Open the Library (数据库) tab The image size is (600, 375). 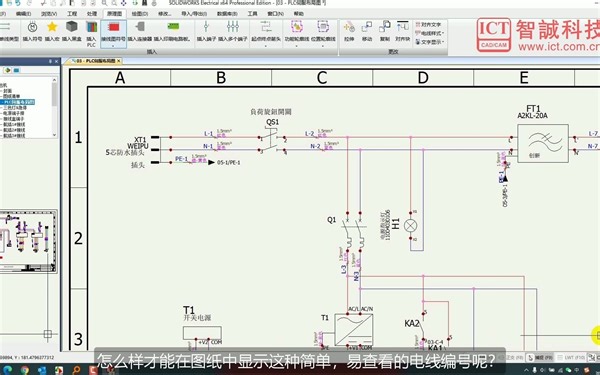(227, 13)
